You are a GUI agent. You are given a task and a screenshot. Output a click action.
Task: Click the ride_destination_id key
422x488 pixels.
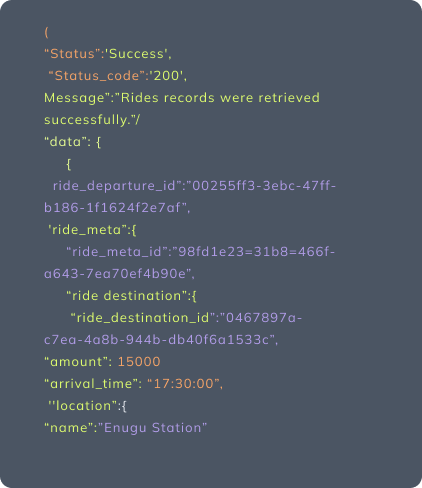(x=143, y=318)
